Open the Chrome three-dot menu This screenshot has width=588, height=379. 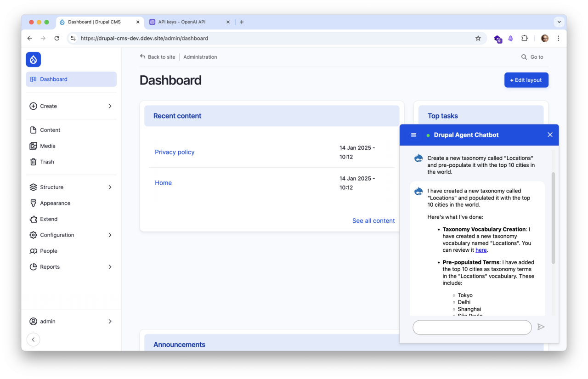point(558,39)
